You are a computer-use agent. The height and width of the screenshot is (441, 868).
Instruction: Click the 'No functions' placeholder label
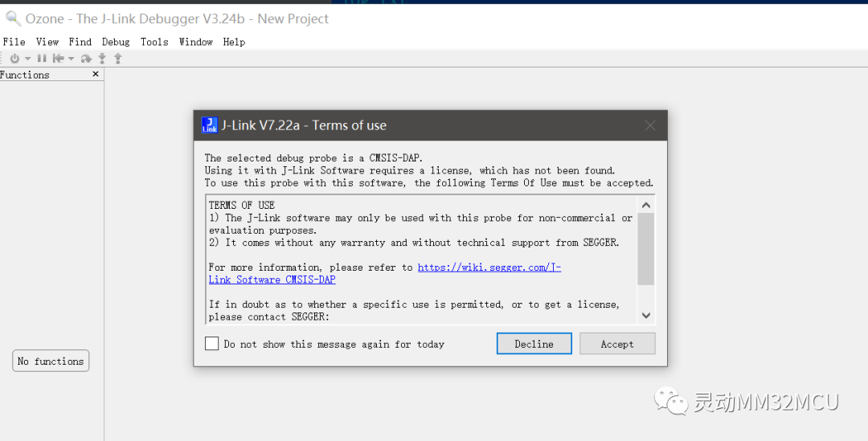(x=51, y=361)
